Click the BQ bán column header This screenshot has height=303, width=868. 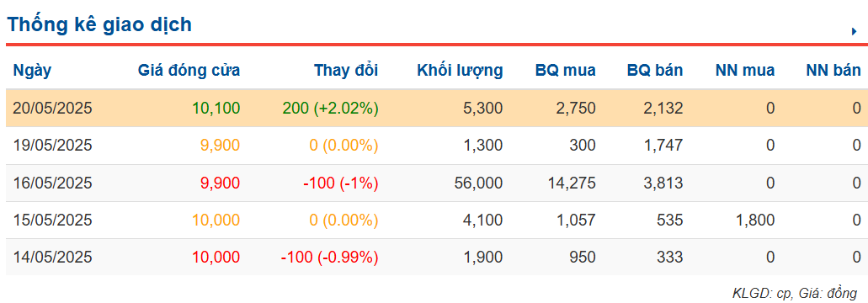[x=655, y=70]
